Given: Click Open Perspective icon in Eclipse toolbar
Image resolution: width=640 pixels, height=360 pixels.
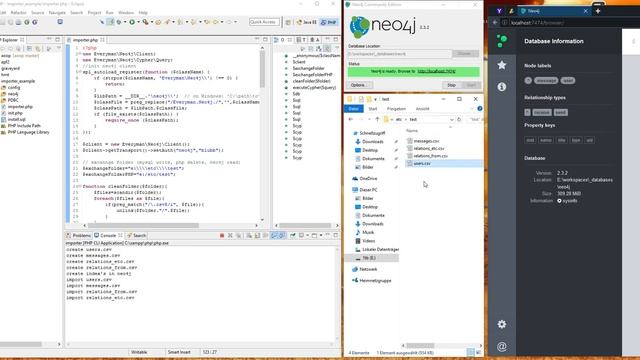Looking at the screenshot, I should tap(288, 22).
